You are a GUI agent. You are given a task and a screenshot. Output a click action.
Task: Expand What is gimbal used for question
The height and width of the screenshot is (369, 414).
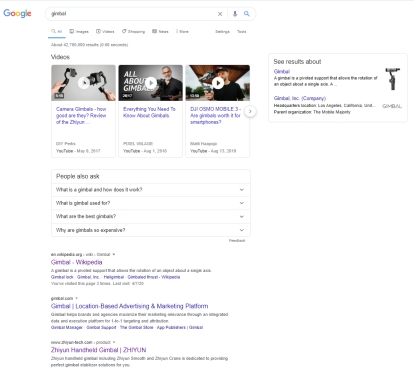coord(151,203)
